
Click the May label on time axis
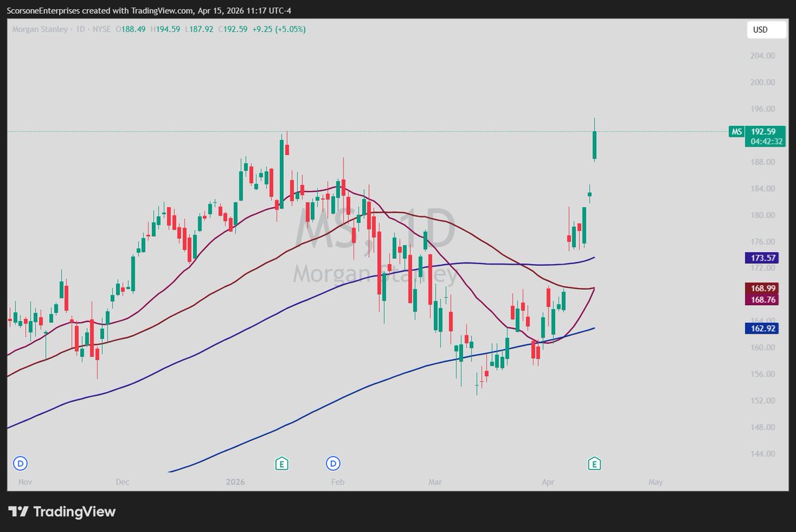pos(655,482)
